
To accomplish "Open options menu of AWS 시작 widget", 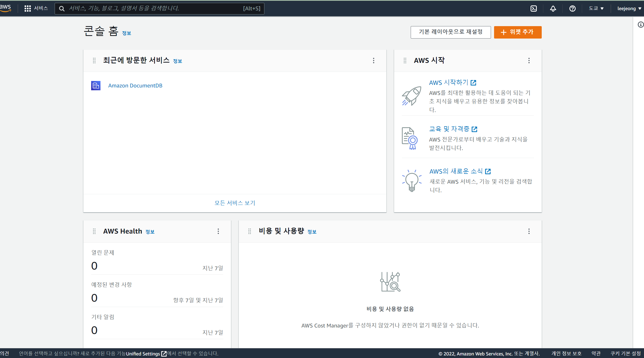I will [x=529, y=61].
